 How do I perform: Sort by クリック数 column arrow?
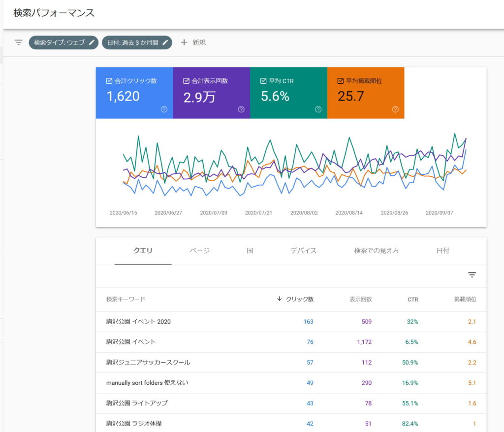click(280, 299)
